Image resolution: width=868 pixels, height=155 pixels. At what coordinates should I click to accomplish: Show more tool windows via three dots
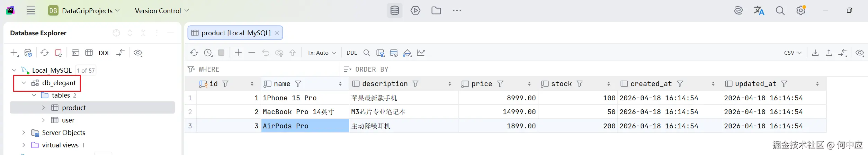(457, 10)
